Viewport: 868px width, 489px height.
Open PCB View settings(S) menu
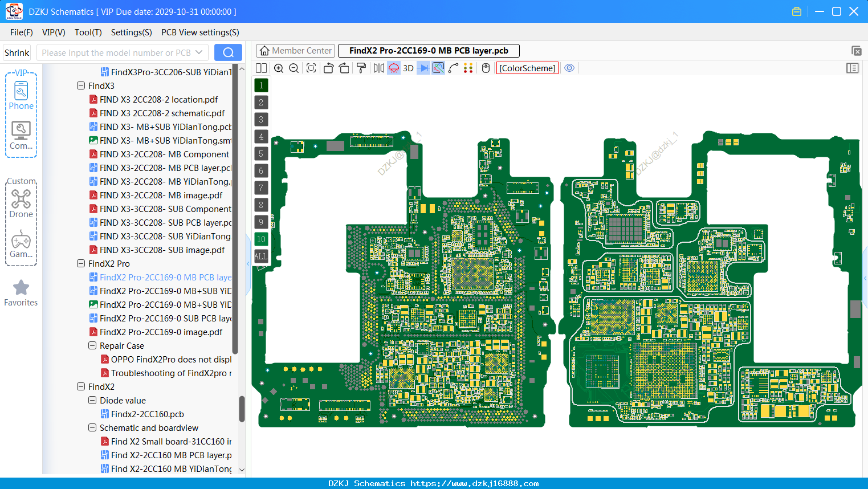(200, 32)
